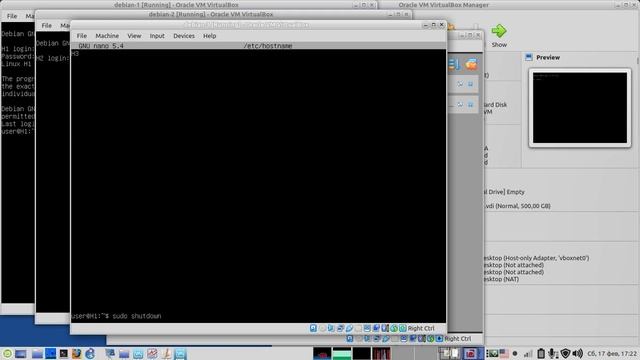Screen dimensions: 640x360
Task: Open the blue globe browser icon on taskbar
Action: [90, 353]
